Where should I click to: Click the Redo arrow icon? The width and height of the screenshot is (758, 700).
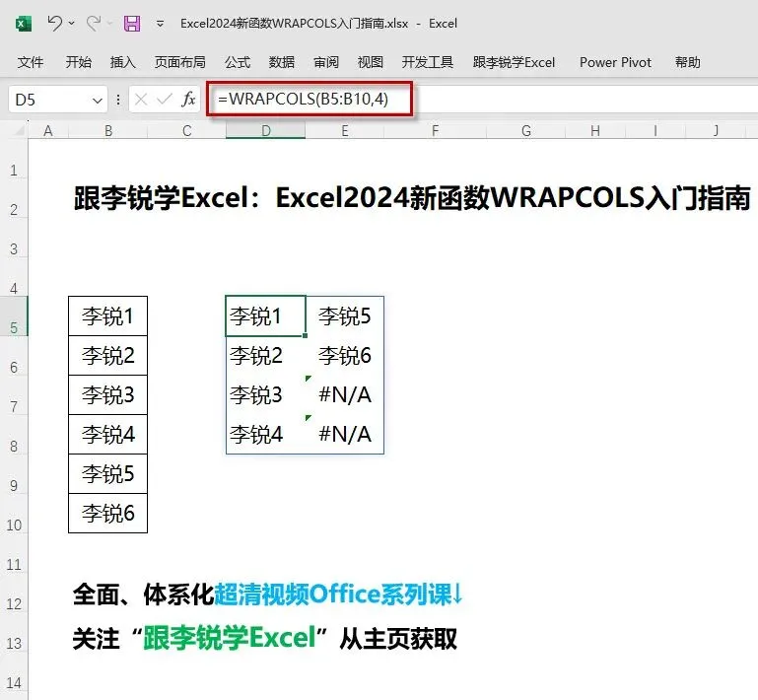pyautogui.click(x=94, y=23)
